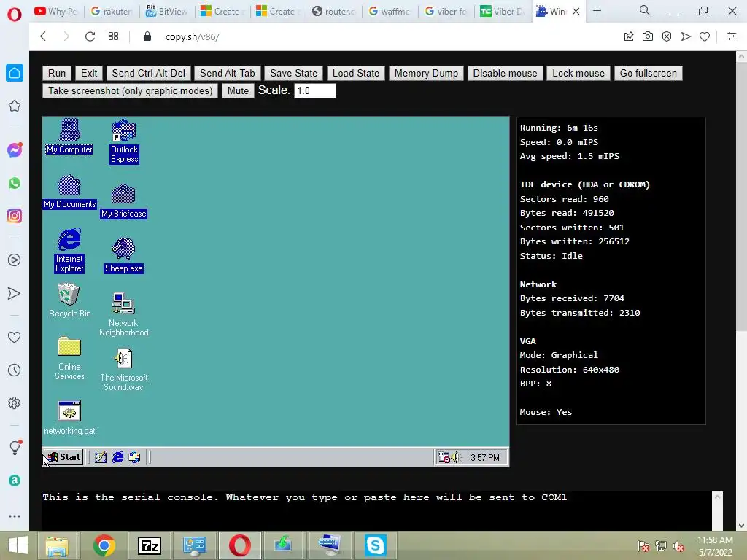
Task: Click the Windows Start button on host taskbar
Action: (18, 545)
